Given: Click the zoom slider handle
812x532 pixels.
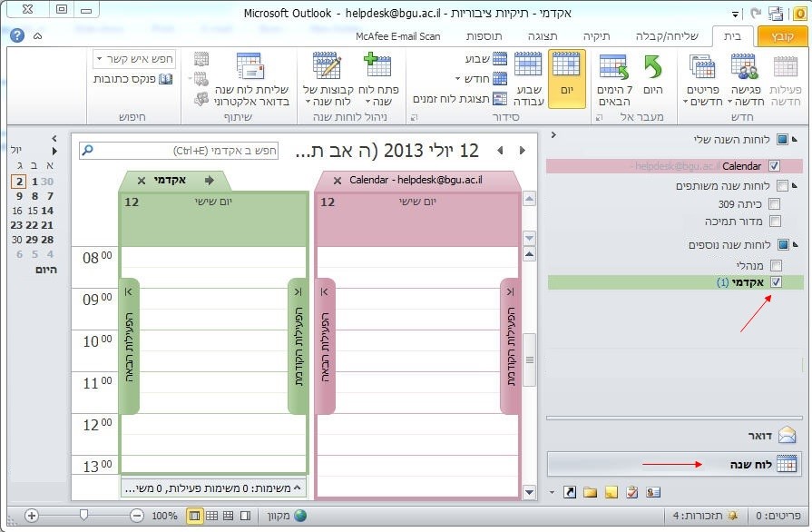Looking at the screenshot, I should [83, 515].
